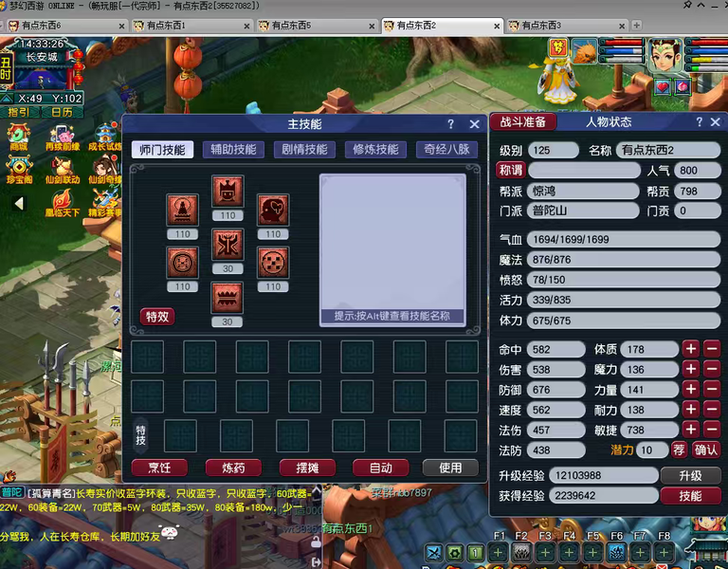
Task: Open the 日历 calendar button
Action: [63, 112]
